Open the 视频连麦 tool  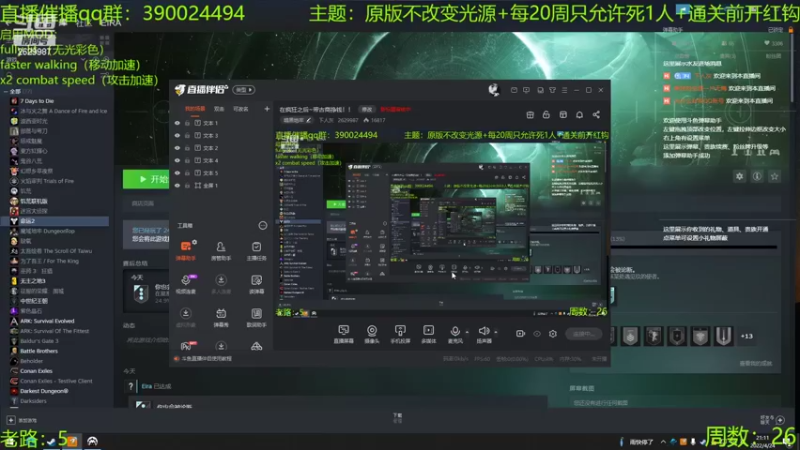coord(186,283)
